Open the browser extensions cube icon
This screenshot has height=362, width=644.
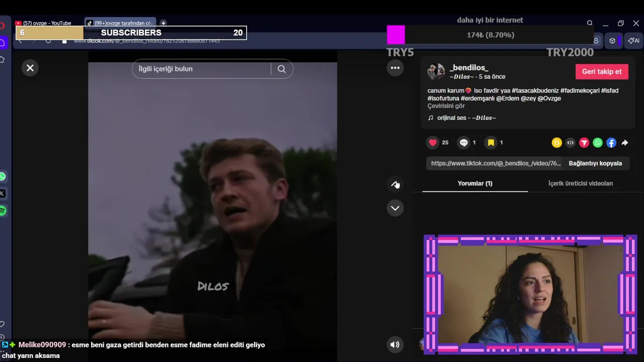pyautogui.click(x=612, y=41)
